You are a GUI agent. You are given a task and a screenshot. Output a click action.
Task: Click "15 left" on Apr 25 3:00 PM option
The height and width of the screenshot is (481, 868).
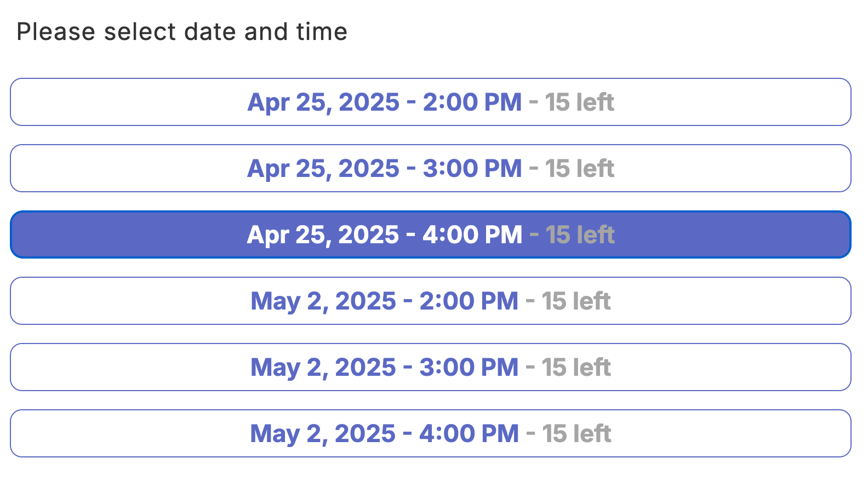coord(579,169)
